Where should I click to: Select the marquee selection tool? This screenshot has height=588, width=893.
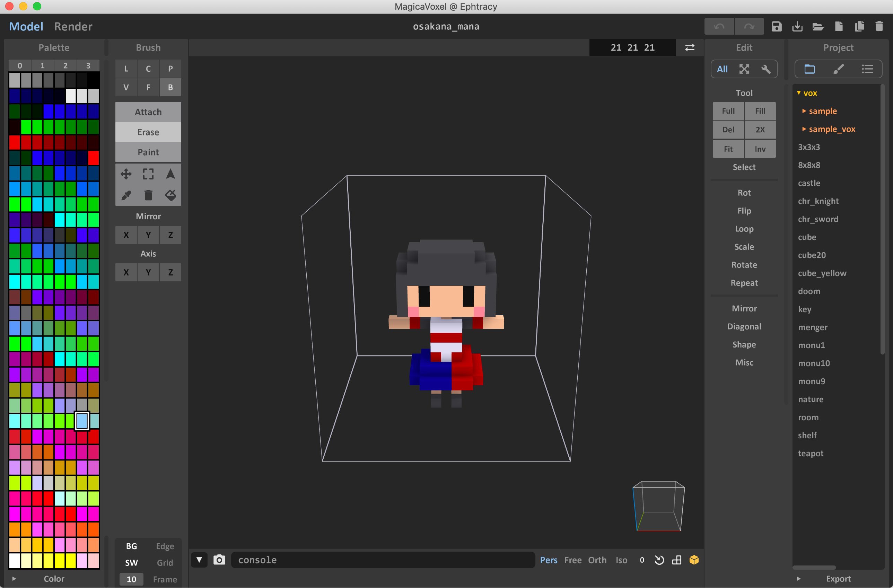[148, 173]
